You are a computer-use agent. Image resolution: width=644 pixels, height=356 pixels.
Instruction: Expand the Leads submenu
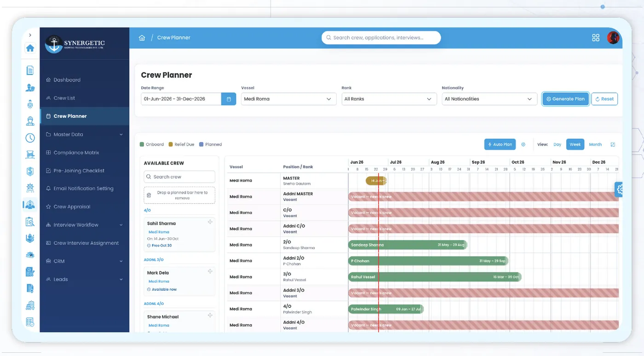tap(121, 279)
